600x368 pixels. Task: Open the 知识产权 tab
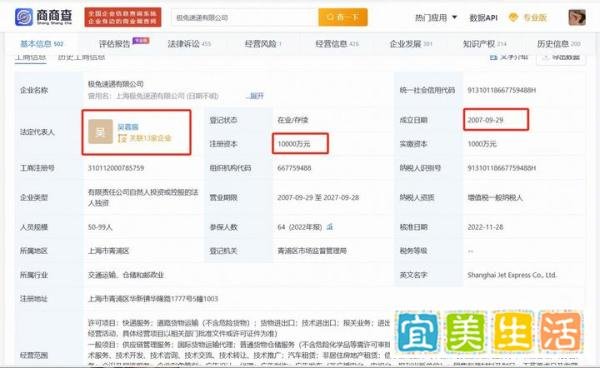coord(484,44)
